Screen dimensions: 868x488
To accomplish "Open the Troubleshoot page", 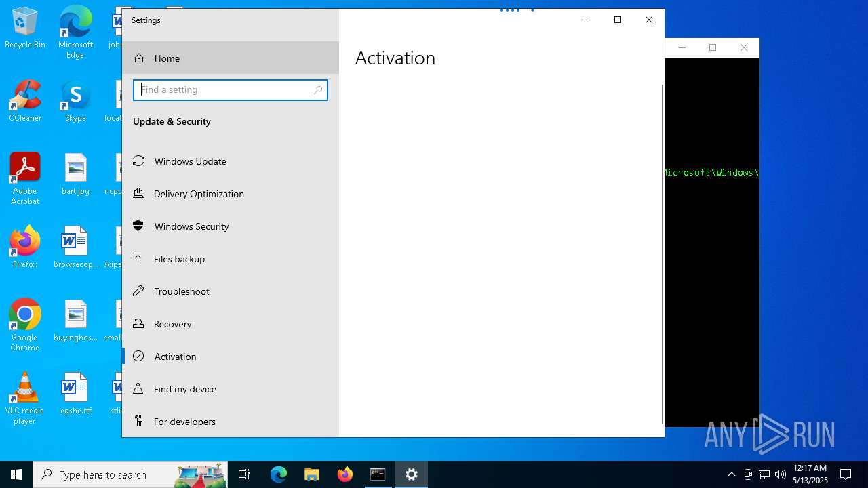I will pyautogui.click(x=231, y=291).
